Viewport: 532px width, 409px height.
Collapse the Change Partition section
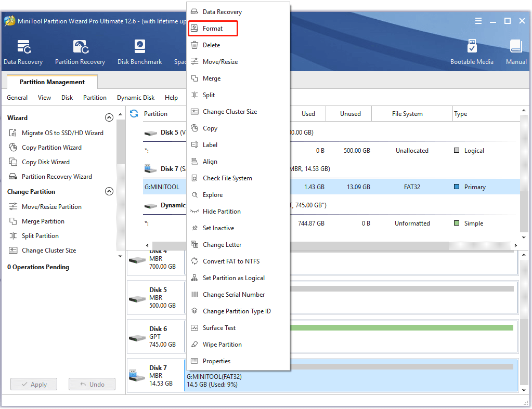coord(109,192)
